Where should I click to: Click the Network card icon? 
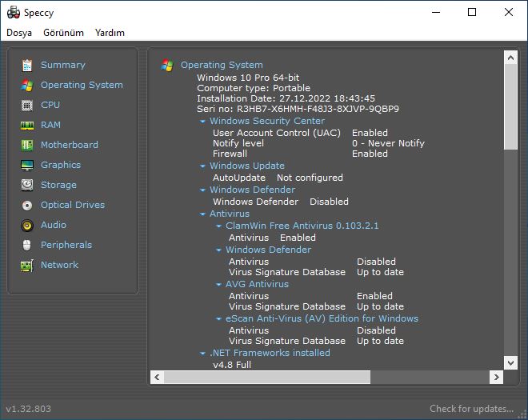pos(27,266)
